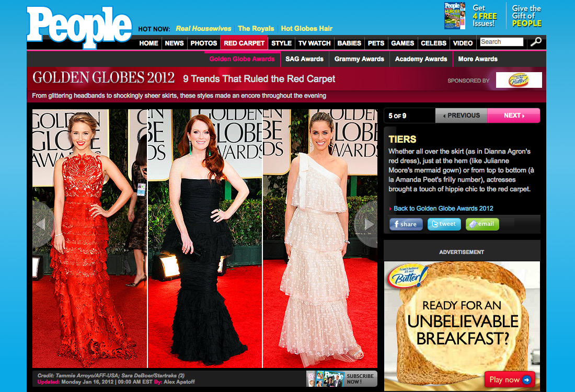Share the gallery on Facebook
This screenshot has width=575, height=392.
point(406,224)
